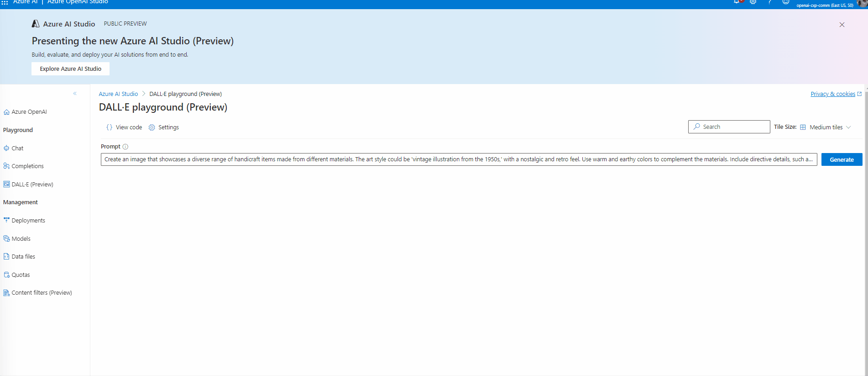Click the Completions sidebar icon
This screenshot has width=868, height=376.
pyautogui.click(x=6, y=166)
